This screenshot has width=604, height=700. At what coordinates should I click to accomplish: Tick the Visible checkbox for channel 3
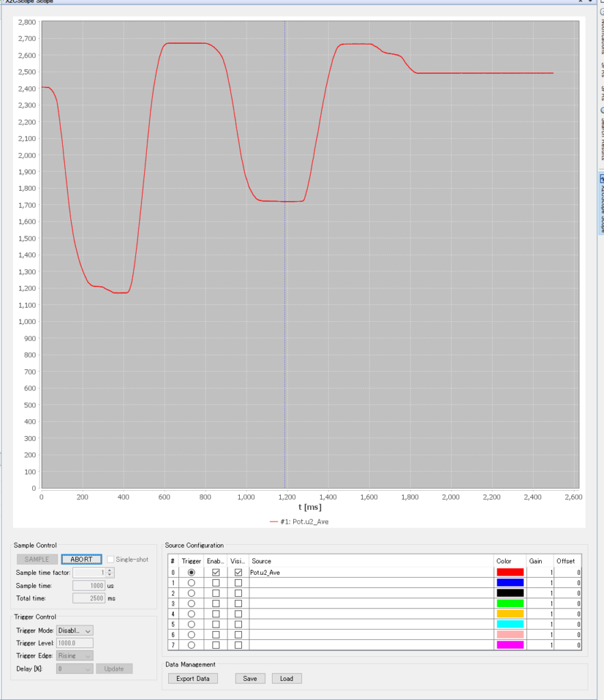[238, 603]
